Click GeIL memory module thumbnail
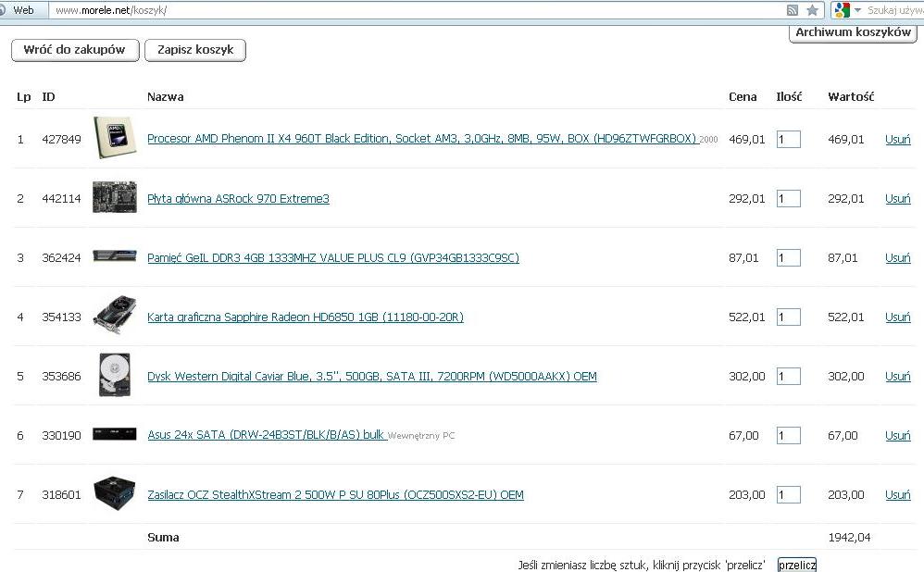The height and width of the screenshot is (572, 924). tap(115, 256)
